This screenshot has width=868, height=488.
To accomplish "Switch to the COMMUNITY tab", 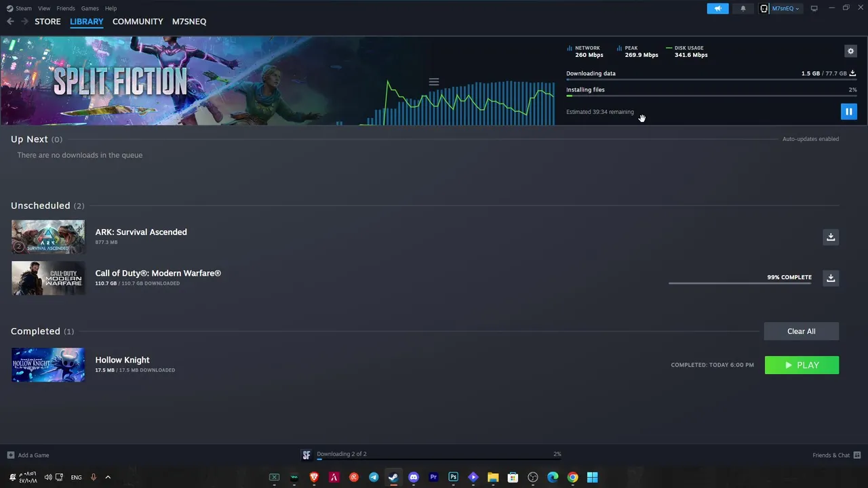I will pos(138,22).
